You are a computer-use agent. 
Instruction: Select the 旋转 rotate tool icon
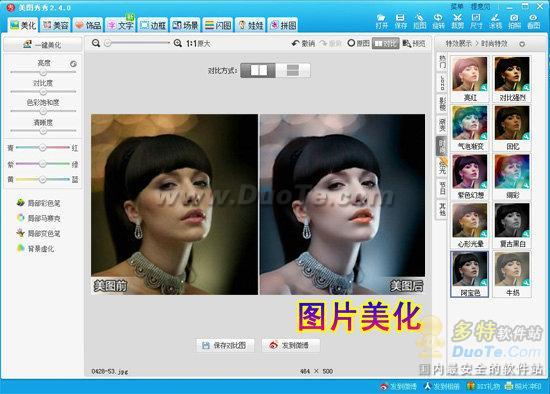(438, 21)
